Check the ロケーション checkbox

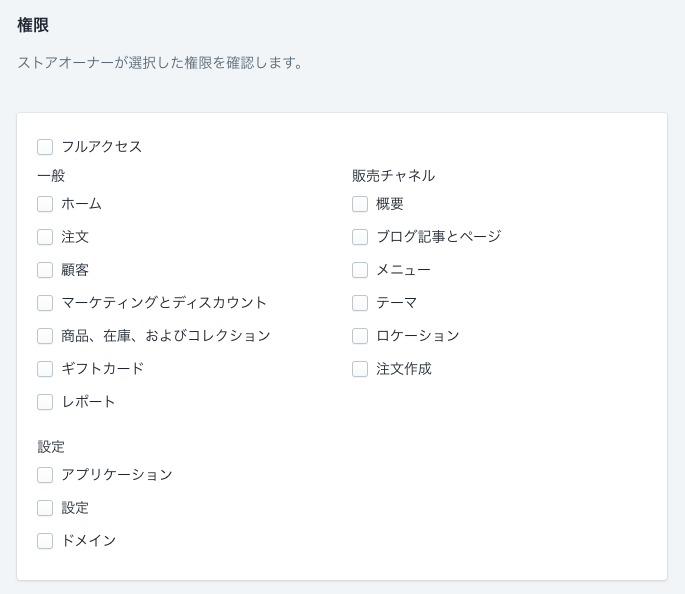click(x=360, y=336)
